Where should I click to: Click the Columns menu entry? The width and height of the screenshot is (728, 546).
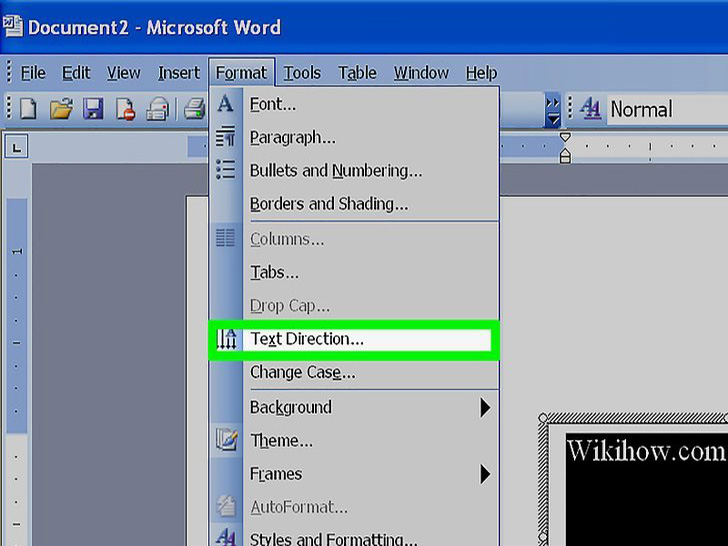(354, 239)
